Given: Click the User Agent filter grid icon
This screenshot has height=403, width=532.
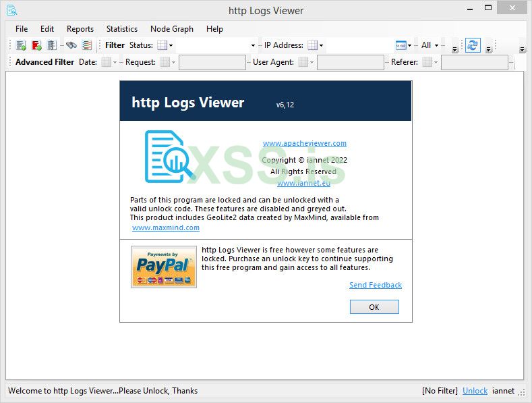Looking at the screenshot, I should pyautogui.click(x=303, y=62).
